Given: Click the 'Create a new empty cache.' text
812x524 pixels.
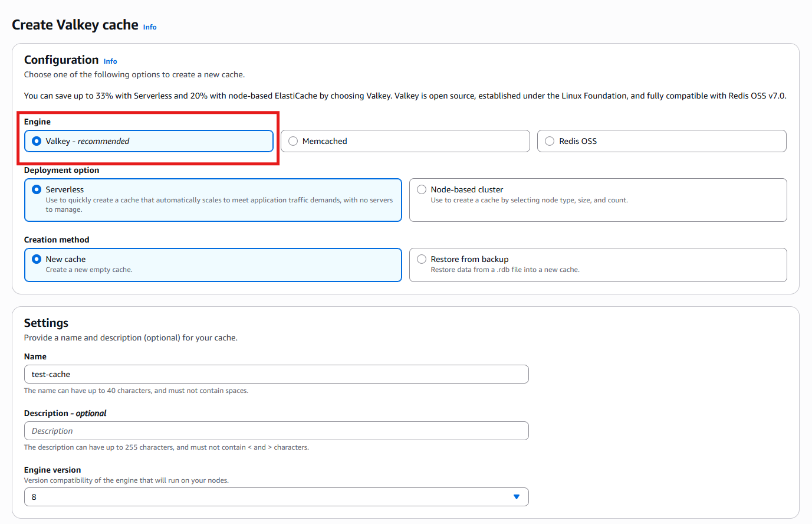Looking at the screenshot, I should 89,270.
